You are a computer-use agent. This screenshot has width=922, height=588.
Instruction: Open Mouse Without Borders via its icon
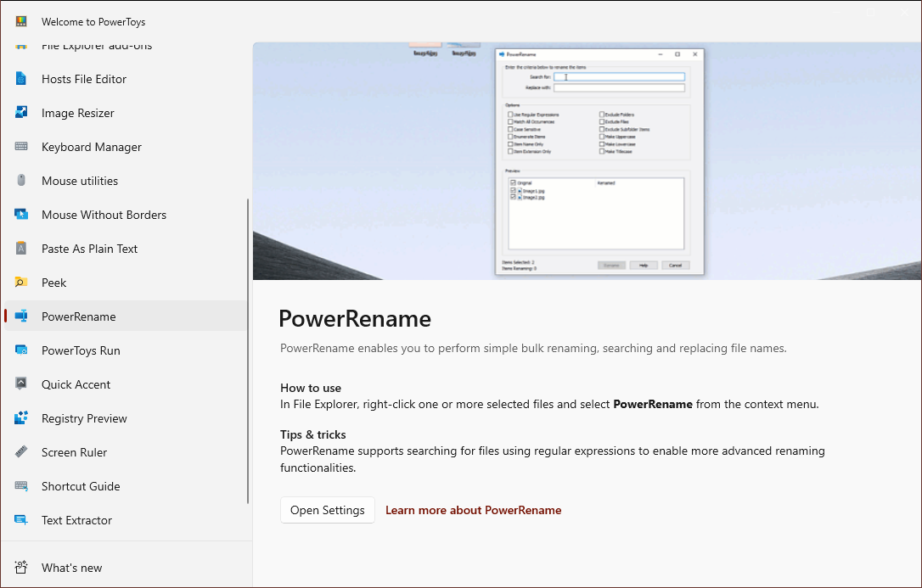23,214
